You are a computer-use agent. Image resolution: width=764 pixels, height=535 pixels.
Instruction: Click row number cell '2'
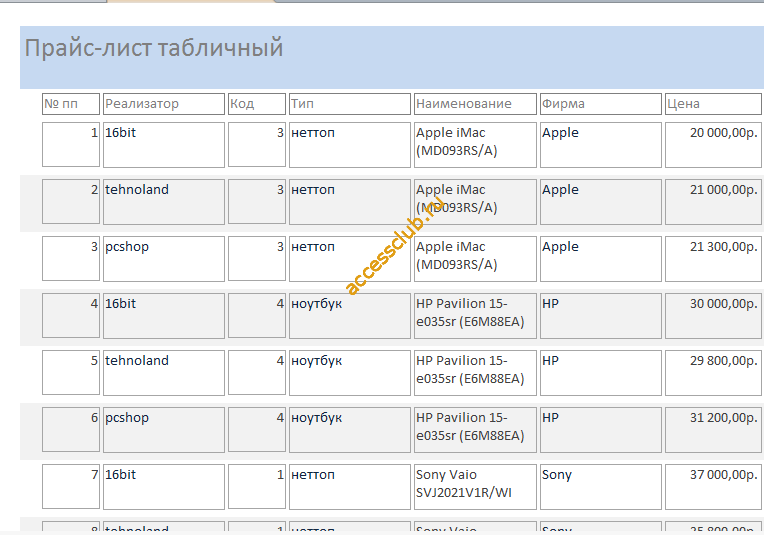[x=71, y=202]
